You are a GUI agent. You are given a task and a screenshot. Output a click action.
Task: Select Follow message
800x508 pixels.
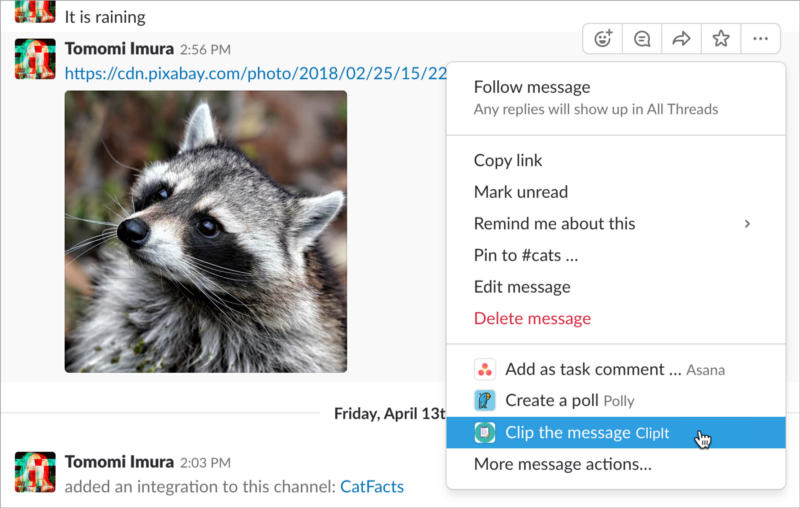(x=532, y=88)
